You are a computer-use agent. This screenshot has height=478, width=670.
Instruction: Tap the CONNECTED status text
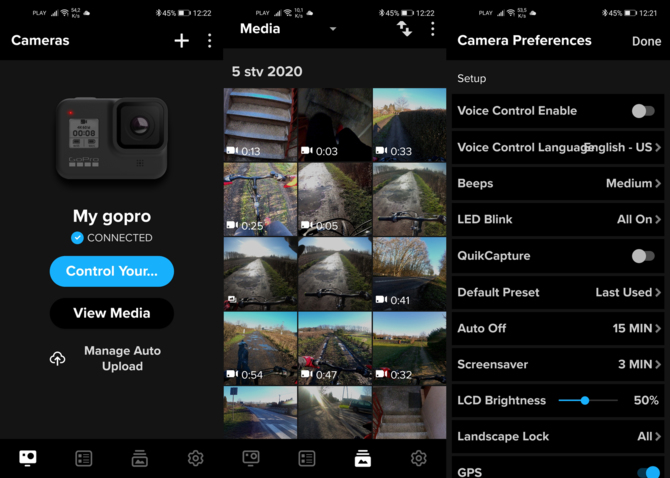pos(120,238)
